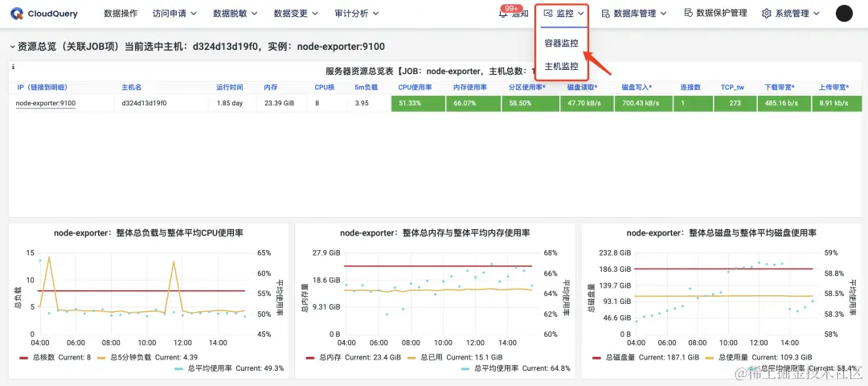
Task: Open the round user avatar menu
Action: (x=844, y=14)
